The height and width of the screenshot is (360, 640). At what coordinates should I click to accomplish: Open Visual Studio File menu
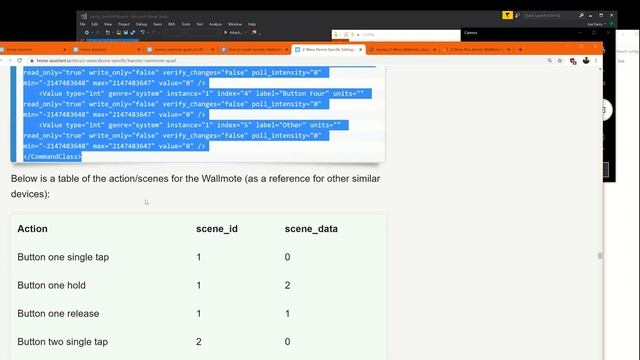(x=82, y=24)
